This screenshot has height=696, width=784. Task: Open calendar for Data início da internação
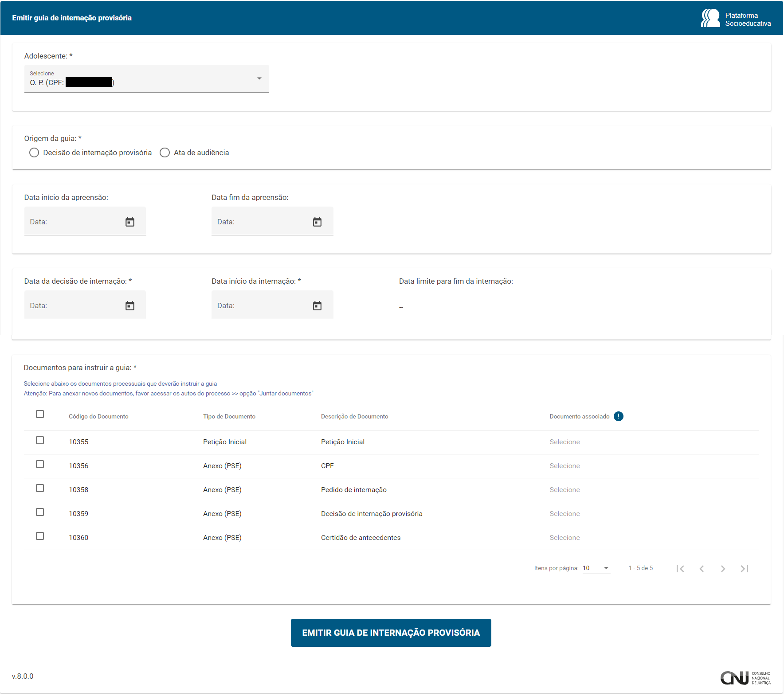(x=317, y=305)
